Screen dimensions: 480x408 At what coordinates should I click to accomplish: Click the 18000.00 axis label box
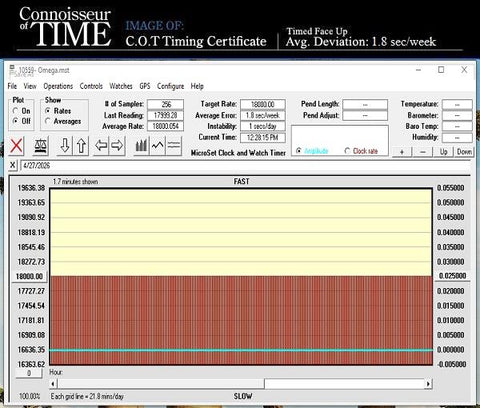[29, 276]
